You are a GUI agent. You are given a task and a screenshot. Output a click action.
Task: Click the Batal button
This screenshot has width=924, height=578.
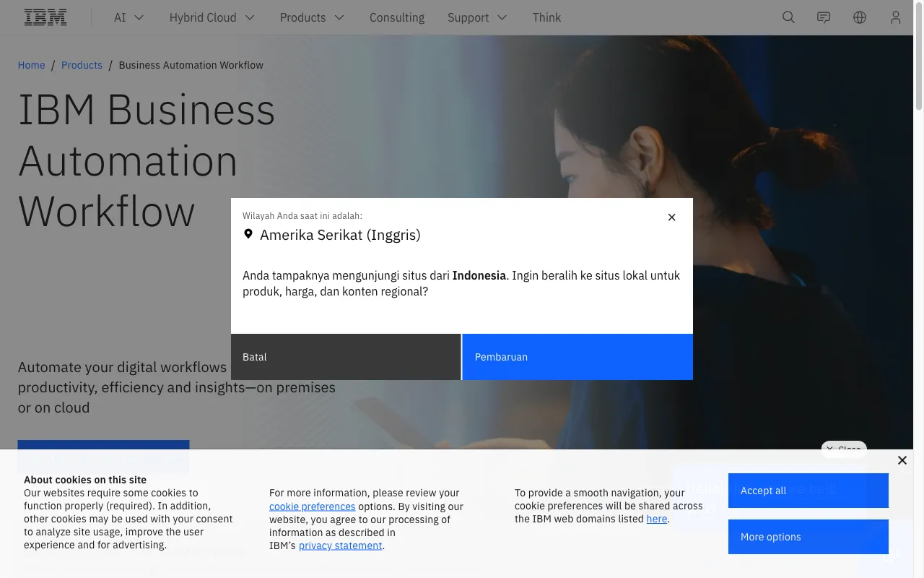click(x=346, y=357)
